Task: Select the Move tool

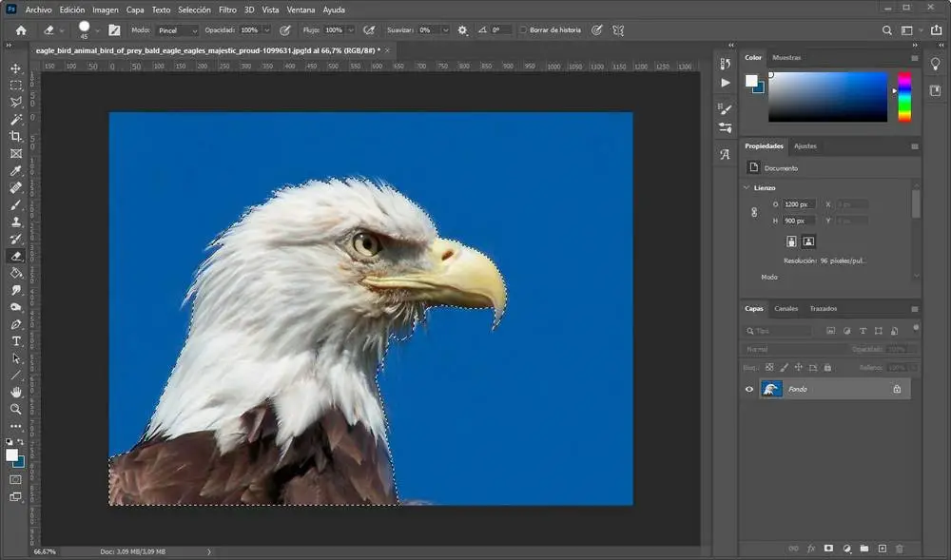Action: tap(16, 68)
